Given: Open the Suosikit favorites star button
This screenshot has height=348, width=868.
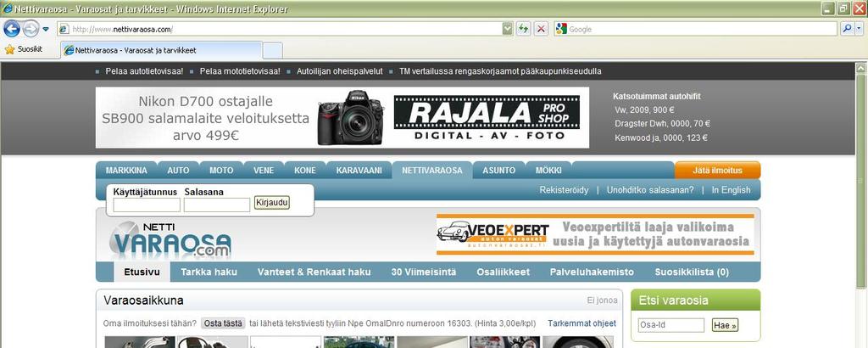Looking at the screenshot, I should [x=23, y=49].
